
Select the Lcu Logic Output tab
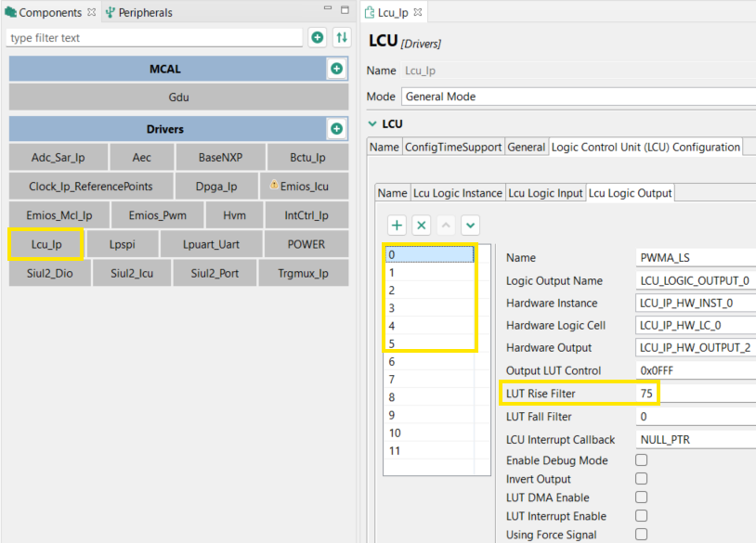tap(630, 193)
